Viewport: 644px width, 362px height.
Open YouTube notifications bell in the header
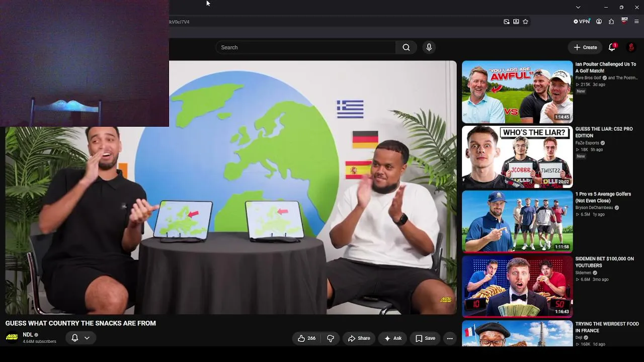(612, 47)
